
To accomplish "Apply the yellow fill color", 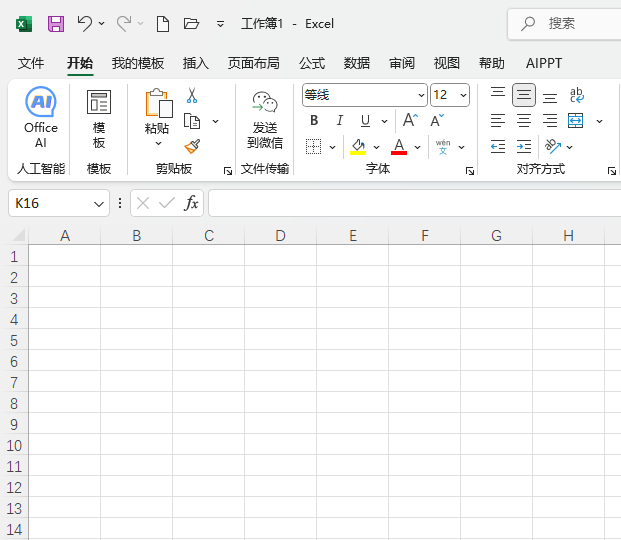I will [358, 147].
